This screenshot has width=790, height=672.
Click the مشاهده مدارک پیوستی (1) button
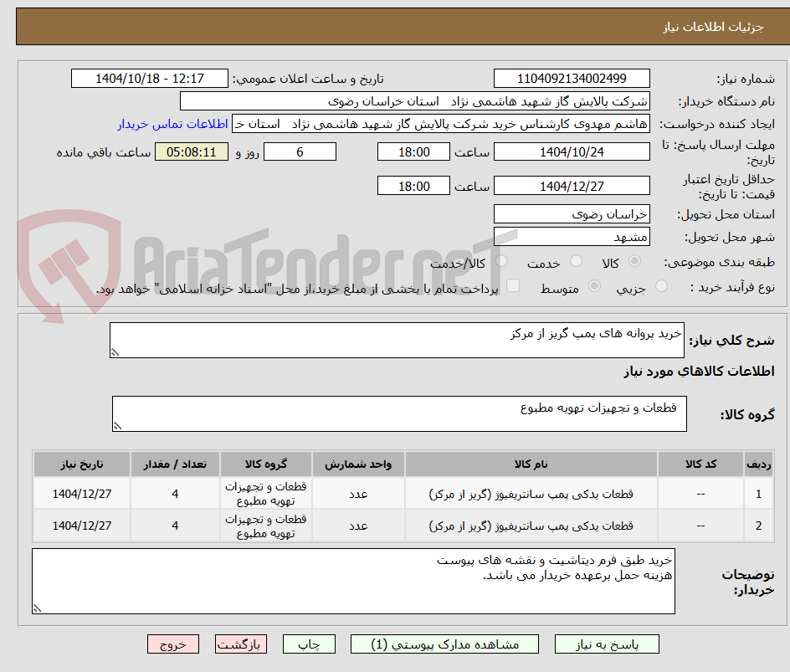pyautogui.click(x=445, y=644)
